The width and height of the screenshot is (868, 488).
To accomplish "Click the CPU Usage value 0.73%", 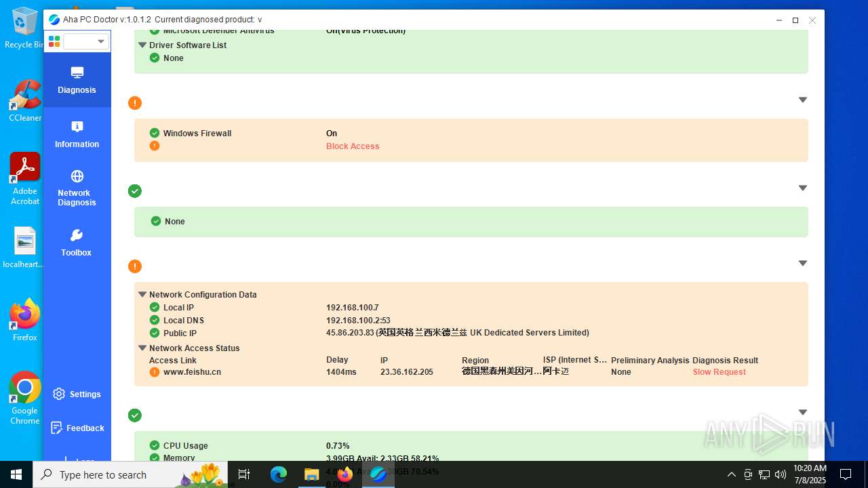I will pos(338,446).
